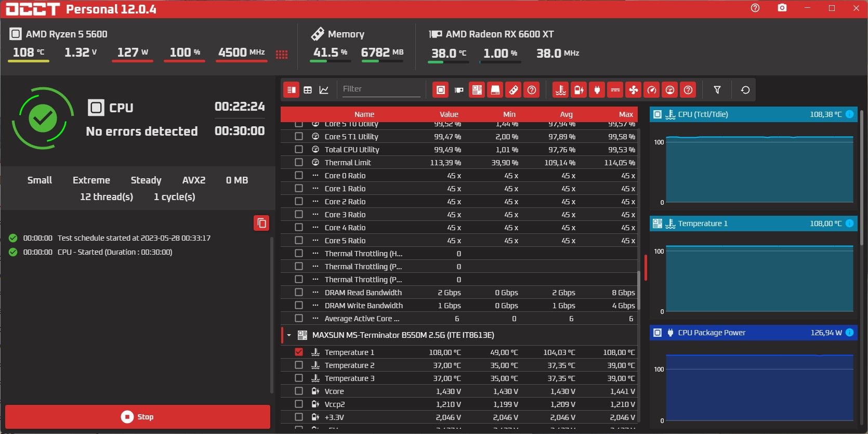Select the list-with-graphs view icon
868x434 pixels.
point(292,90)
